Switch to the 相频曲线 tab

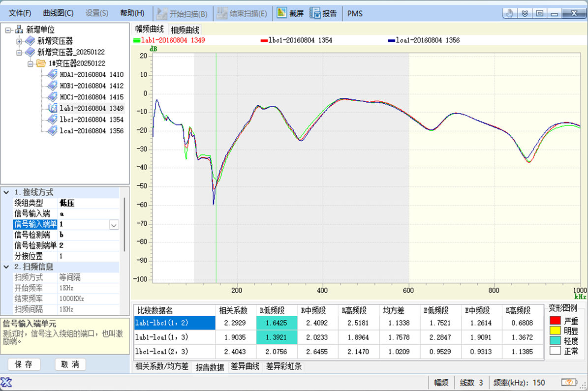pos(185,30)
